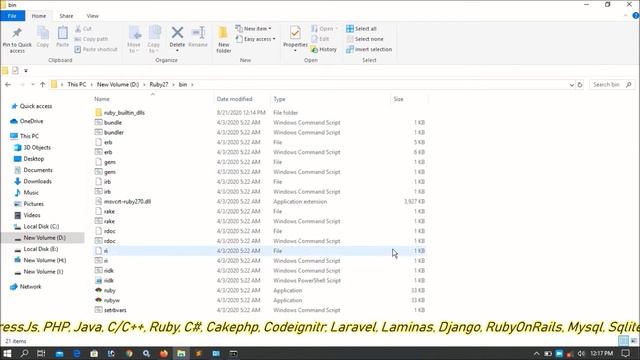Create a New folder from ribbon
Image resolution: width=640 pixels, height=360 pixels.
coord(223,39)
